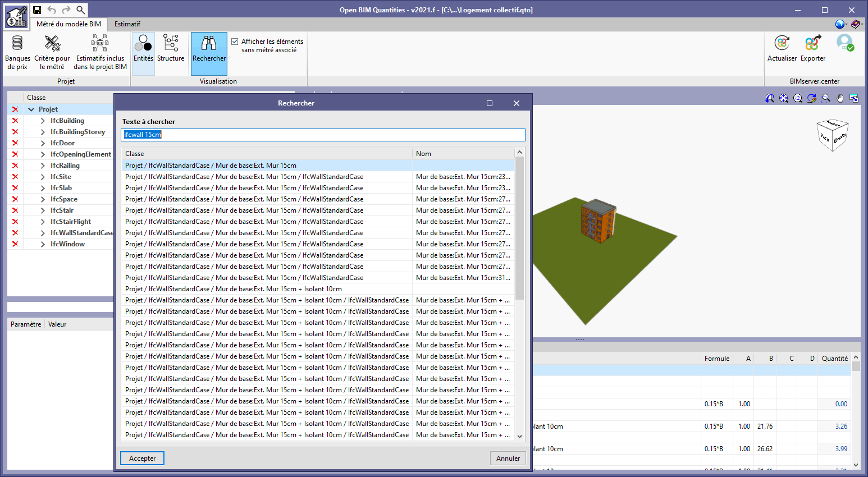This screenshot has height=477, width=868.
Task: Open the globe language dropdown
Action: (x=841, y=24)
